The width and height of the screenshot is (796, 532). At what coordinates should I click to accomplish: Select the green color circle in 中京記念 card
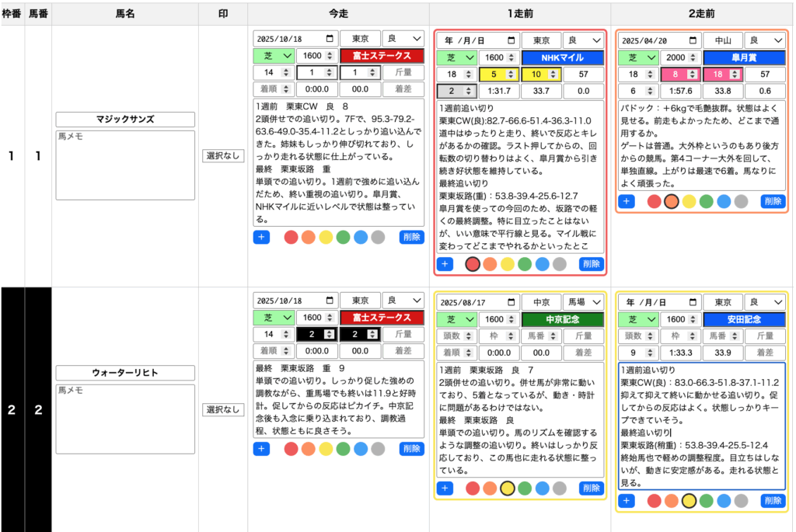(525, 489)
